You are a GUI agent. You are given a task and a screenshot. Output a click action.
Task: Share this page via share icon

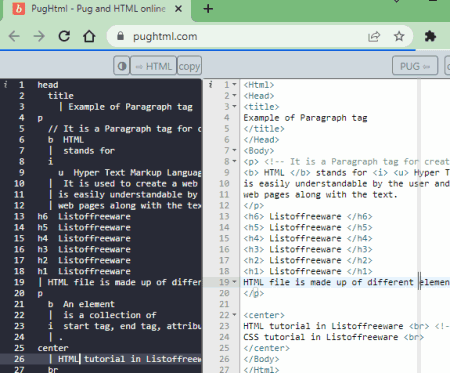pyautogui.click(x=374, y=36)
